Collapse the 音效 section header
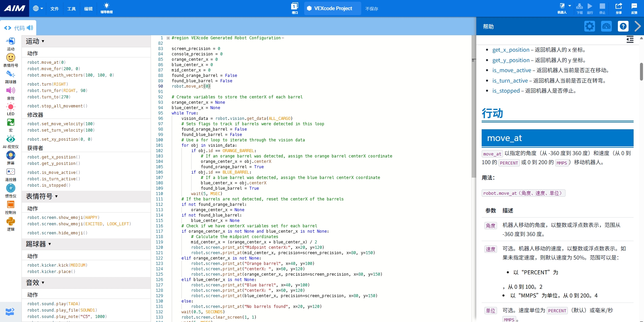 click(x=86, y=283)
